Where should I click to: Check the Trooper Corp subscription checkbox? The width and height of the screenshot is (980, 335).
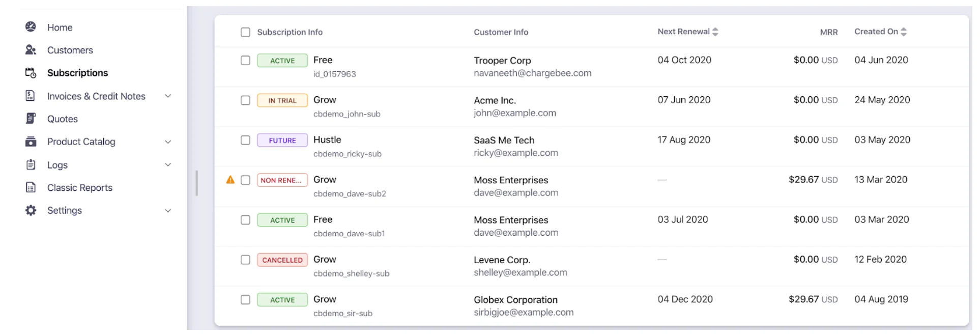click(245, 61)
